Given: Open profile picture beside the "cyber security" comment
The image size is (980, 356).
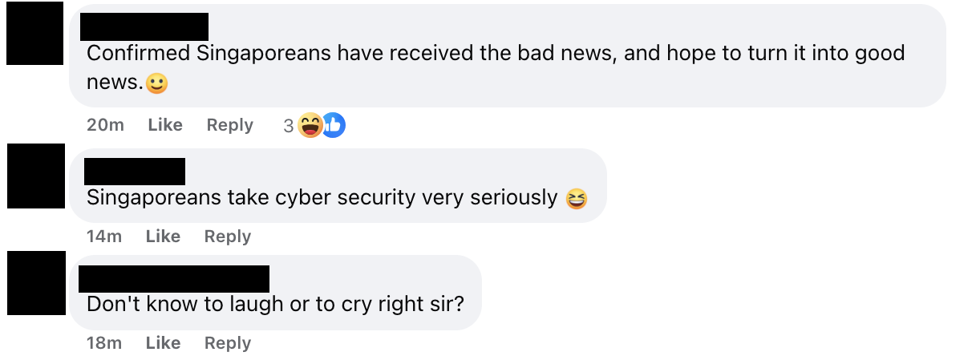Looking at the screenshot, I should 34,176.
